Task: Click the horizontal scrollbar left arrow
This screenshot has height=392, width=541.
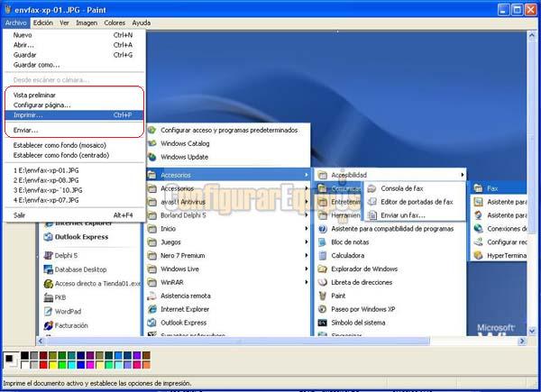Action: (41, 341)
